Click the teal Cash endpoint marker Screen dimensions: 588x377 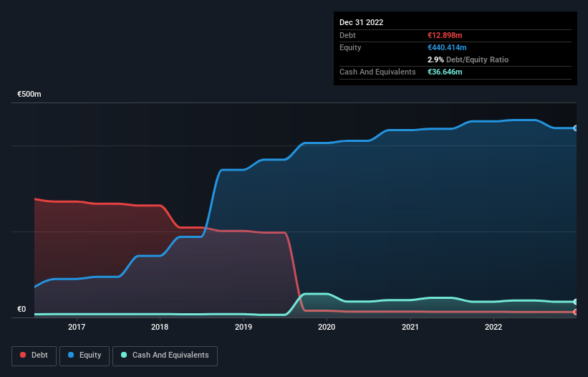pyautogui.click(x=576, y=302)
